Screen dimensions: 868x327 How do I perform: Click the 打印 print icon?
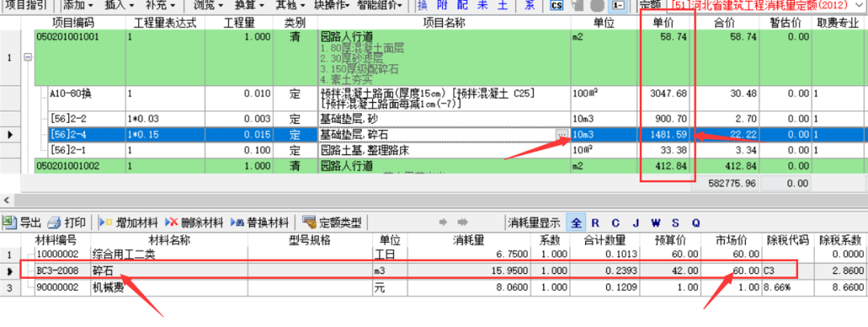(55, 223)
